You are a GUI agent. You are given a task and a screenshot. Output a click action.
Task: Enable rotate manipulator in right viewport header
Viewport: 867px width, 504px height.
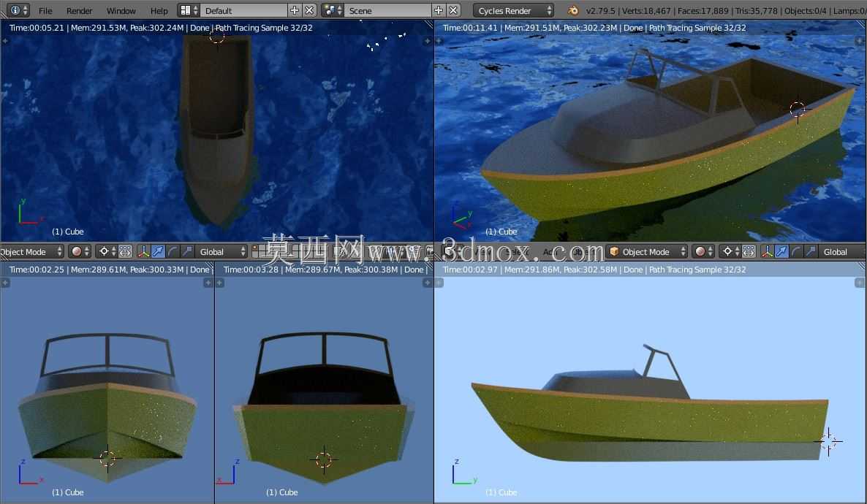(x=796, y=251)
